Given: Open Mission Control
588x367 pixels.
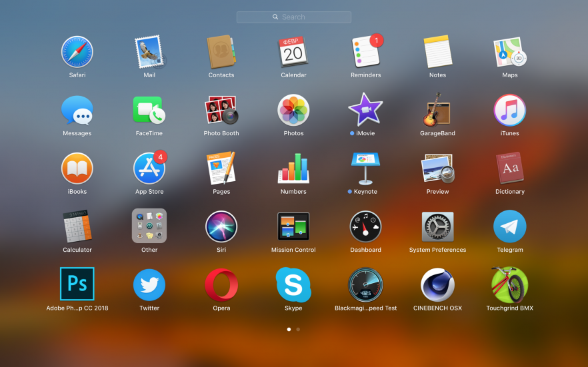Looking at the screenshot, I should point(293,226).
